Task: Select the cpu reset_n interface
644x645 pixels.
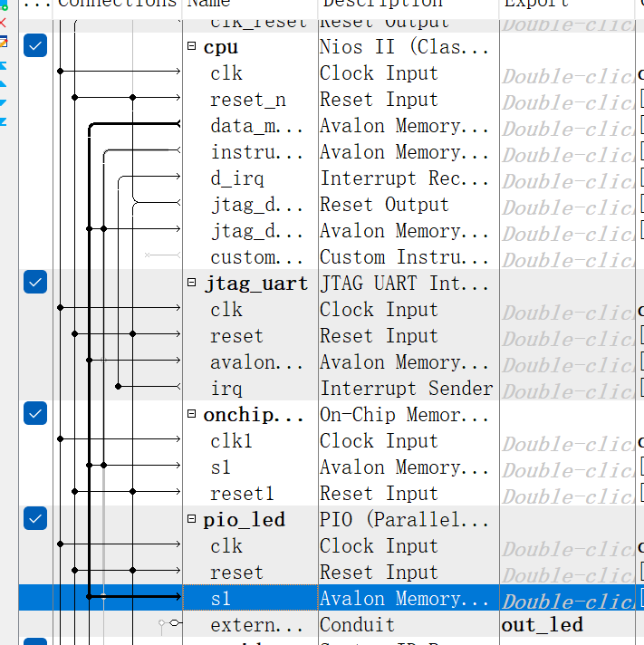Action: click(x=248, y=100)
